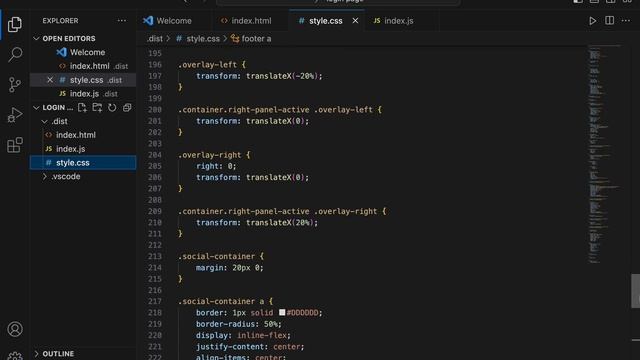Click the right: 0 declaration
640x360 pixels.
point(216,166)
